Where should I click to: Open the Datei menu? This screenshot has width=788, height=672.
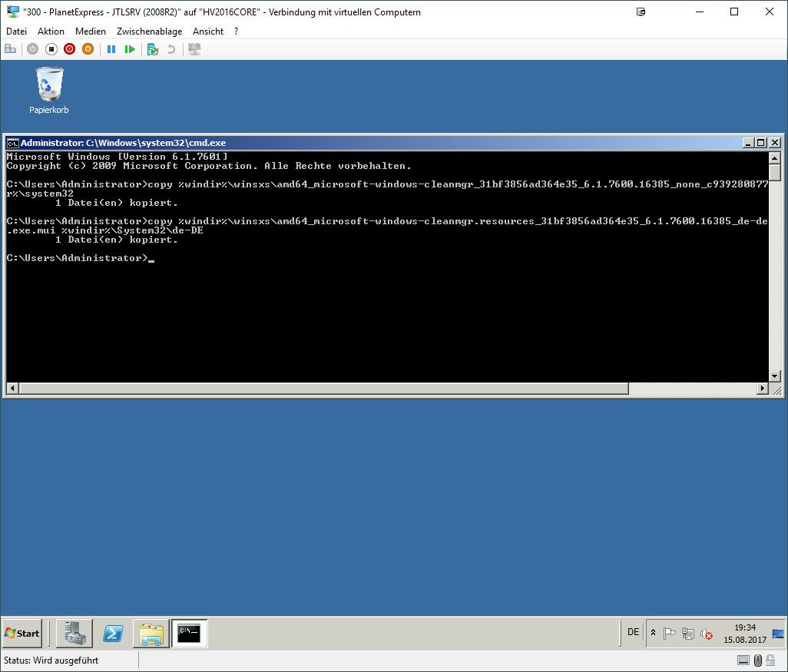(x=16, y=31)
